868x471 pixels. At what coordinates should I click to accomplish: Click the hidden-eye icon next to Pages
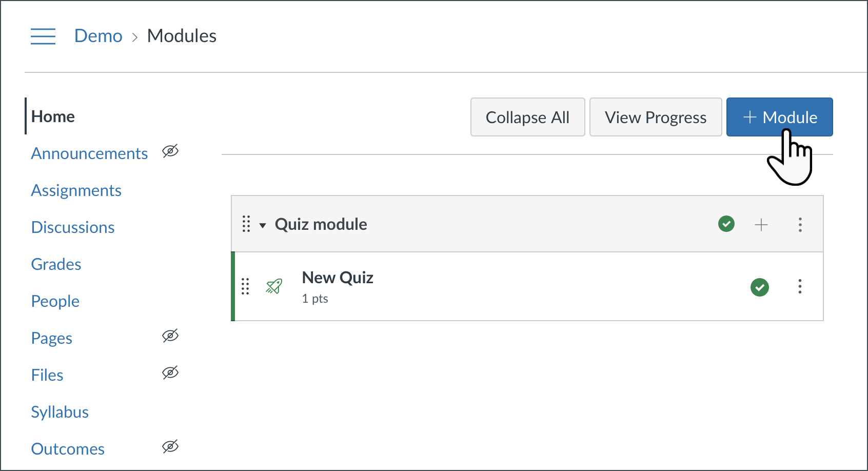coord(170,336)
